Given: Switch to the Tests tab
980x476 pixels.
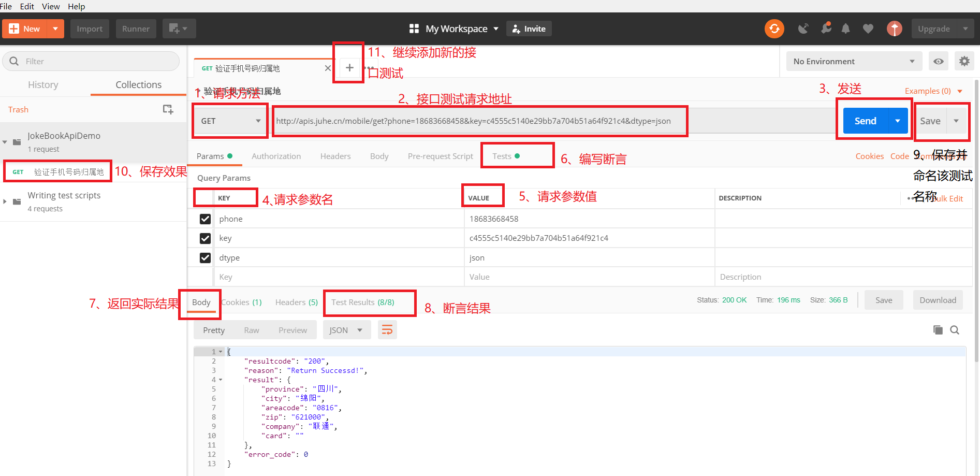Looking at the screenshot, I should coord(502,156).
